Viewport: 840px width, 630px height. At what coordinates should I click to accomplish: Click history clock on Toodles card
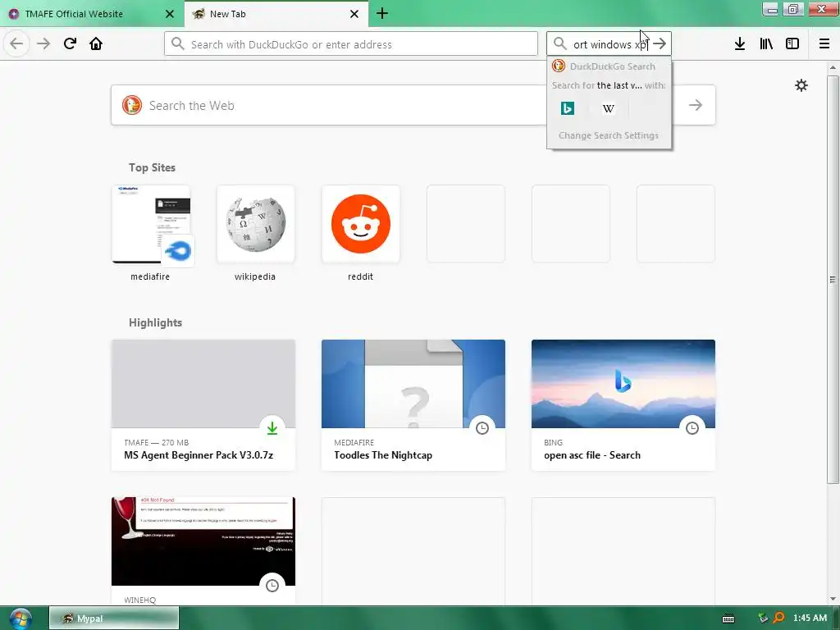pyautogui.click(x=482, y=428)
